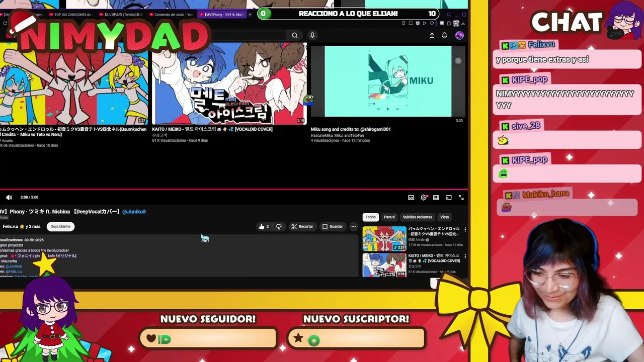The height and width of the screenshot is (362, 644).
Task: Enter fullscreen in the video player
Action: click(461, 198)
